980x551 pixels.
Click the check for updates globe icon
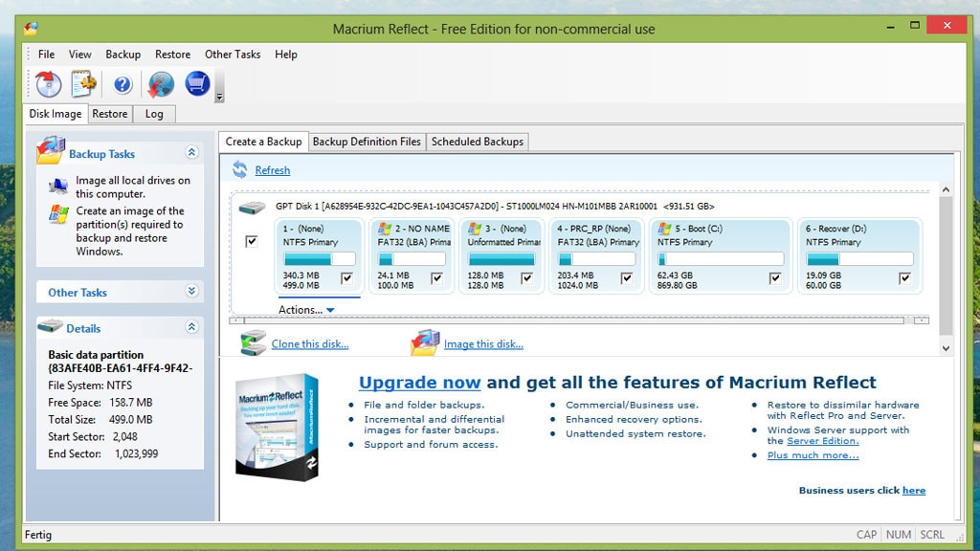click(159, 84)
